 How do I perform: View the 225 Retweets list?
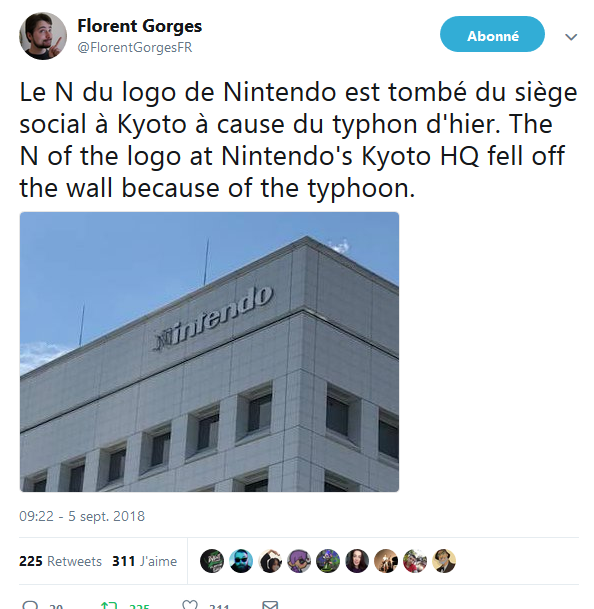tap(60, 561)
